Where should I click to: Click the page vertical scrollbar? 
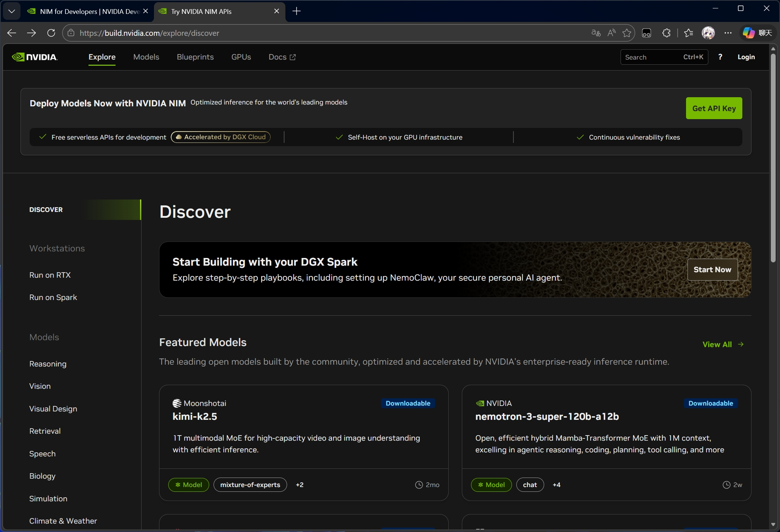pyautogui.click(x=773, y=157)
